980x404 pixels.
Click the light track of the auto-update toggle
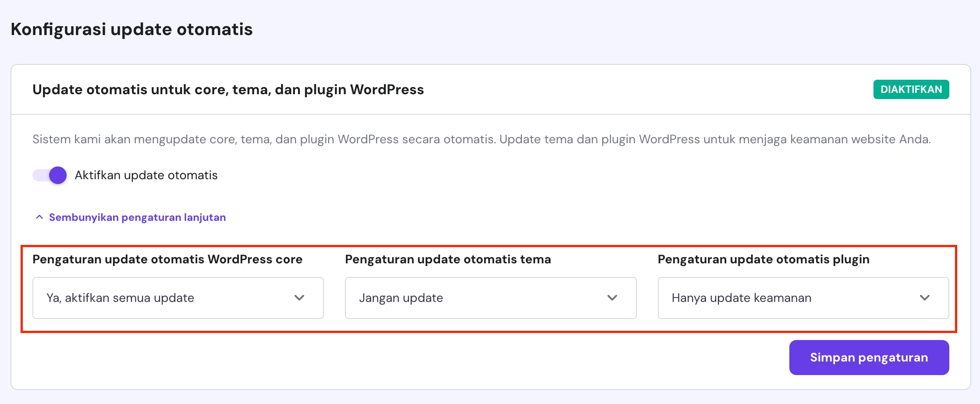click(x=40, y=175)
